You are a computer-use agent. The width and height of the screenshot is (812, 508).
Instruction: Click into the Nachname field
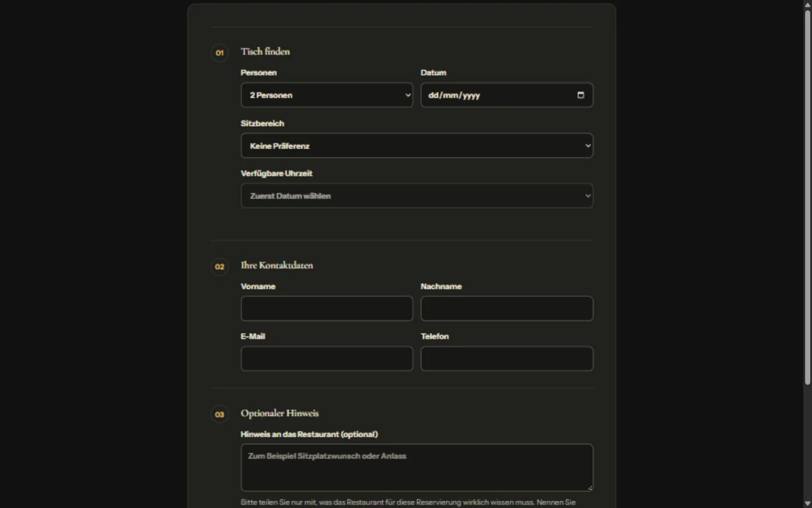(507, 308)
